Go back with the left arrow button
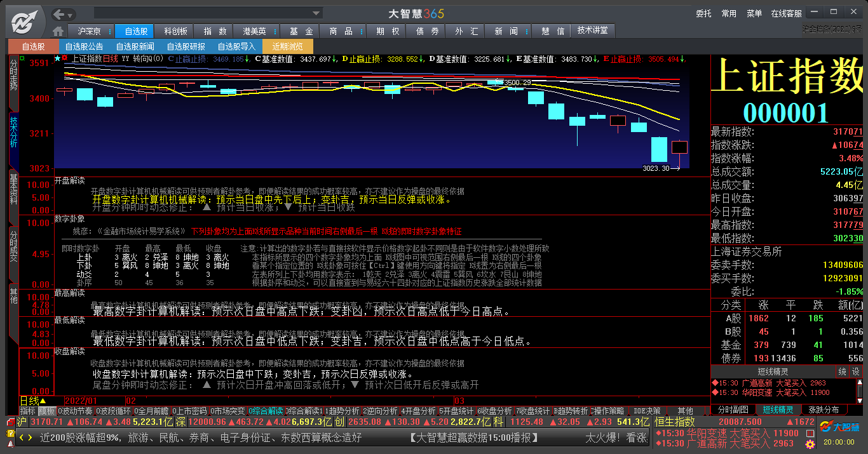868x454 pixels. (60, 14)
